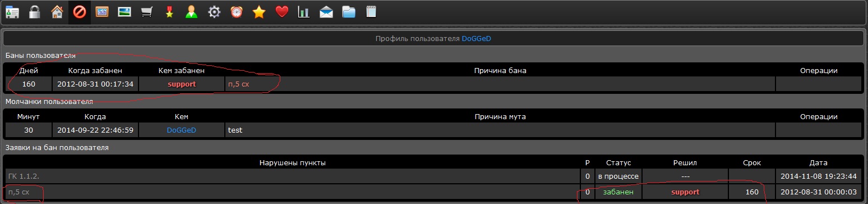
Task: Select the red ban prohibition icon
Action: click(79, 12)
